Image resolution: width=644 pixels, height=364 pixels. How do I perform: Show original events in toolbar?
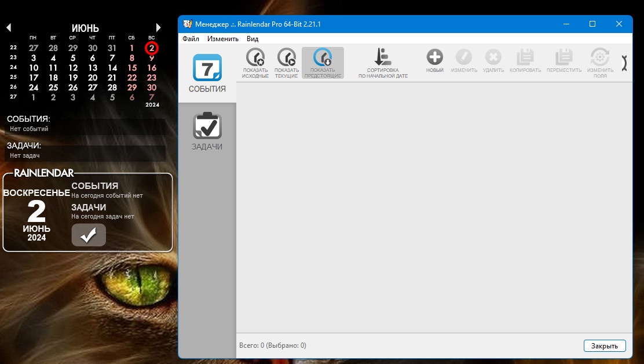(255, 63)
